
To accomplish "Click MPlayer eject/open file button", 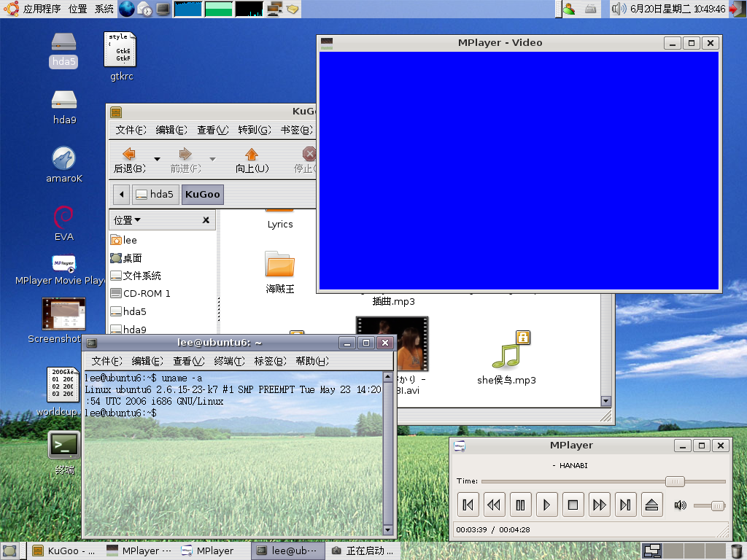I will (651, 505).
